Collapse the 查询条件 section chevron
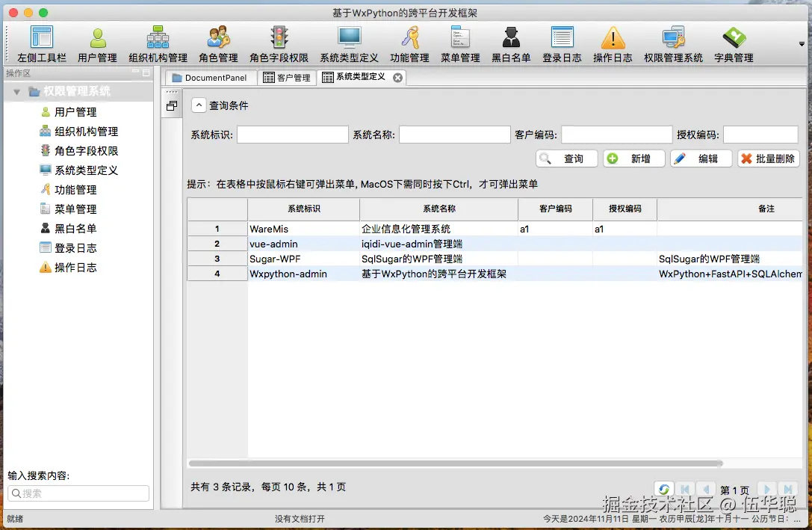This screenshot has height=530, width=812. 199,105
